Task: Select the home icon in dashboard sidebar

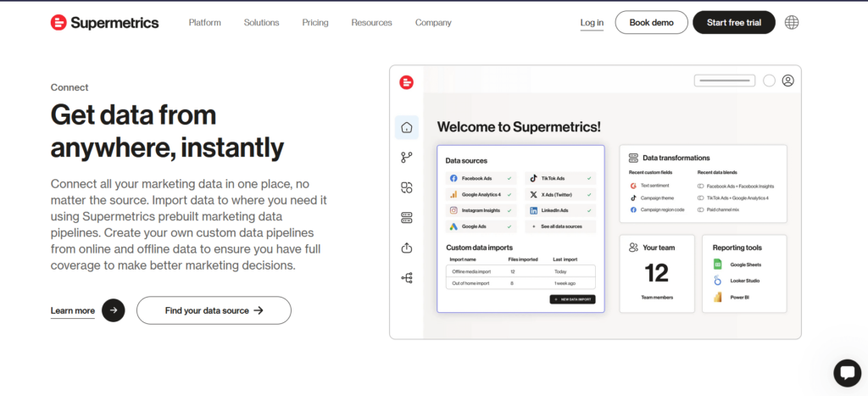Action: click(407, 128)
